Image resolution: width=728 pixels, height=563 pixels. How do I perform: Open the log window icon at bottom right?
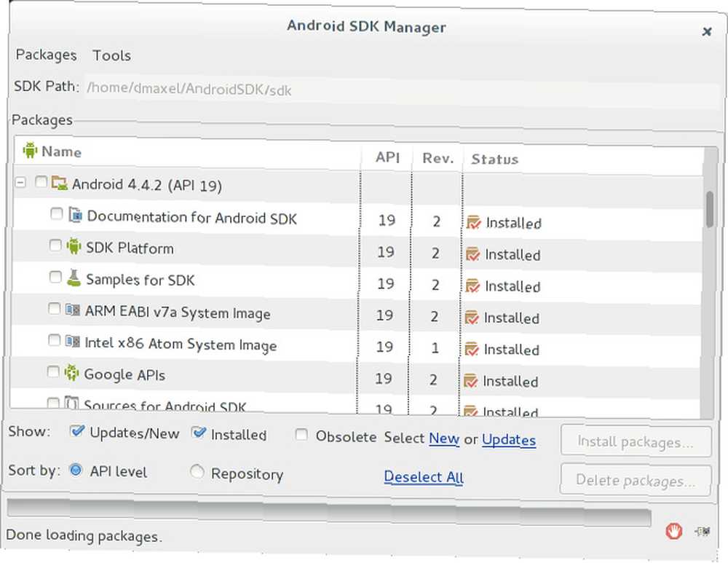pyautogui.click(x=703, y=531)
